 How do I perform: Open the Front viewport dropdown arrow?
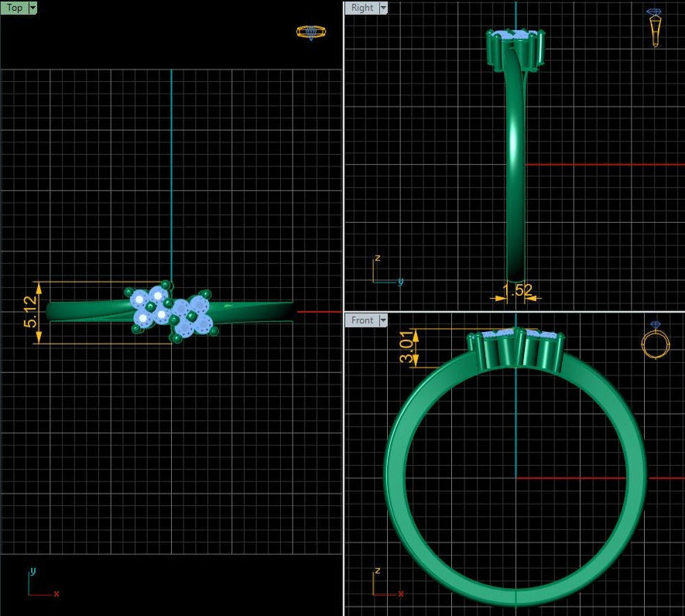(x=382, y=320)
